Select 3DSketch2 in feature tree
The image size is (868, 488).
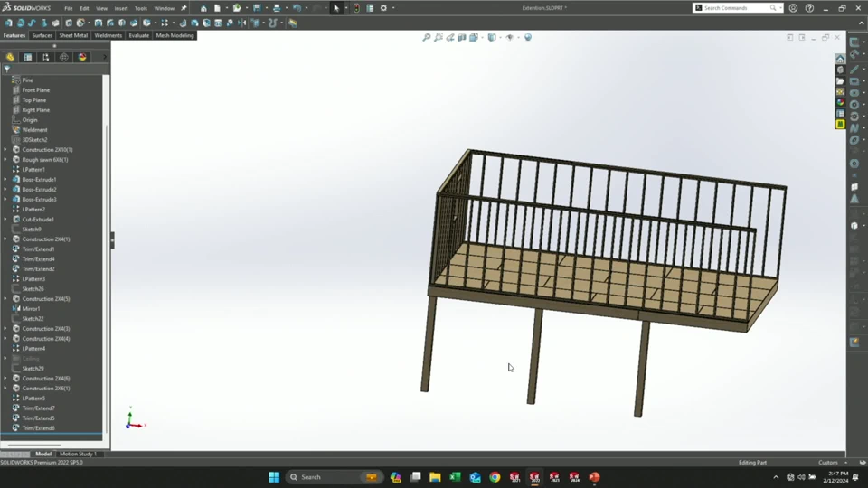(x=34, y=140)
